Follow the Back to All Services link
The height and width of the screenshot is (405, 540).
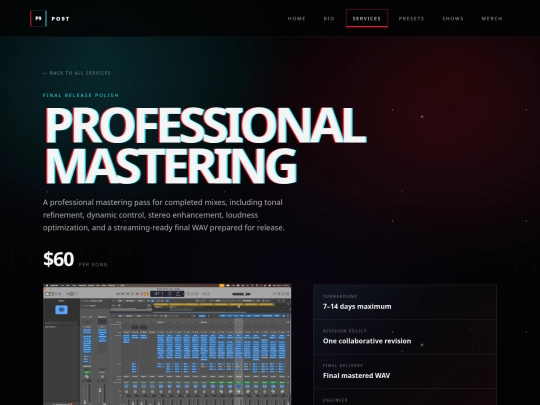point(77,73)
